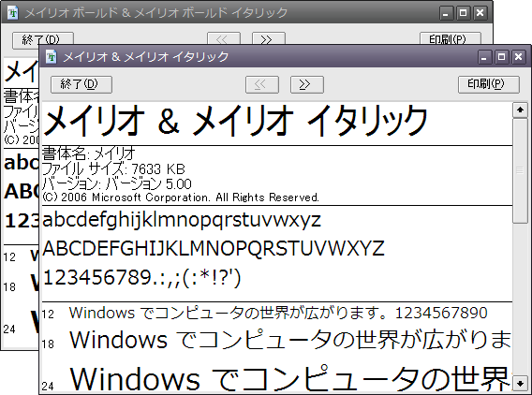This screenshot has width=532, height=395.
Task: Click the bold '123' sample in the back window
Action: pos(22,220)
